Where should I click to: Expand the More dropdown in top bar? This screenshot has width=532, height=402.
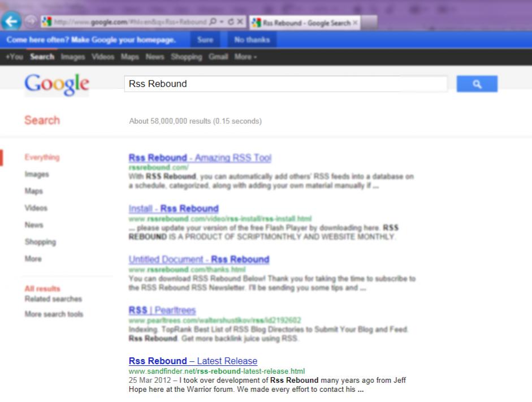point(245,57)
